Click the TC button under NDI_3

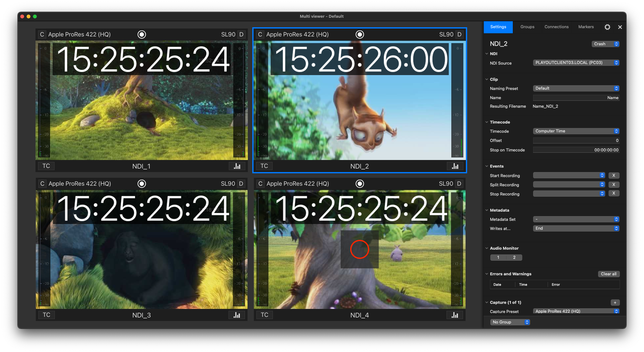(47, 315)
